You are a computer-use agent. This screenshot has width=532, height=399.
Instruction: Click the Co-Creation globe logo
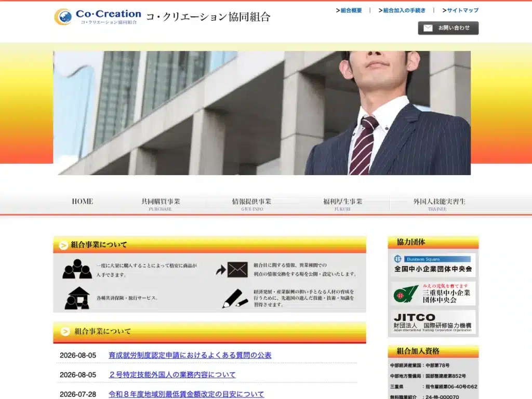[63, 17]
